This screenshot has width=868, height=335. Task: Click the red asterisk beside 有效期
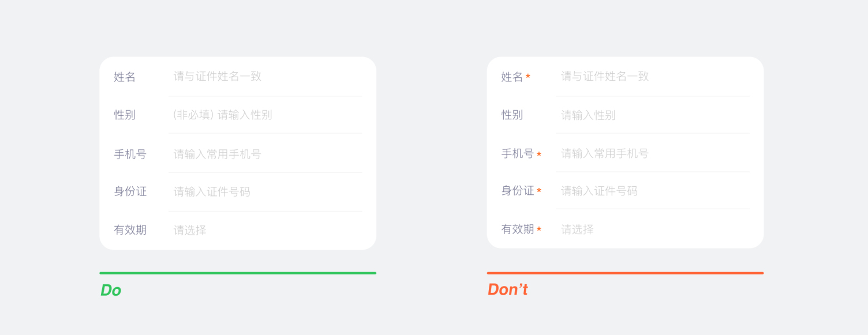[539, 229]
